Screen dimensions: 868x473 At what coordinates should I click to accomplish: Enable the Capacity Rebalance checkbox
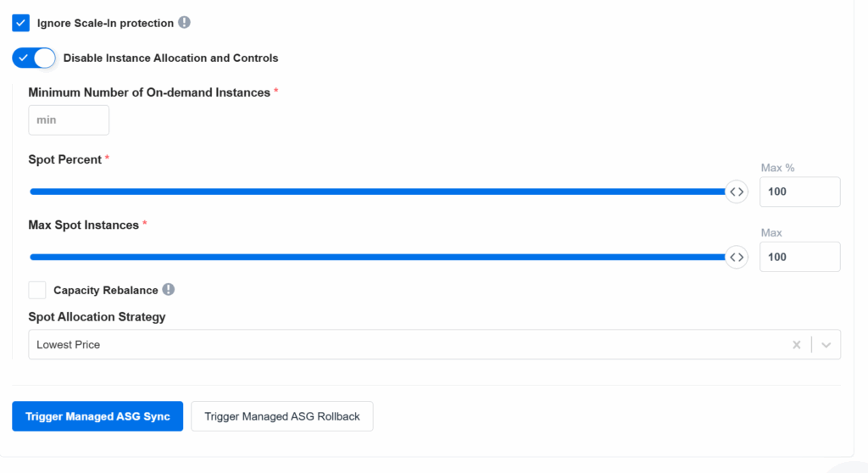tap(37, 290)
